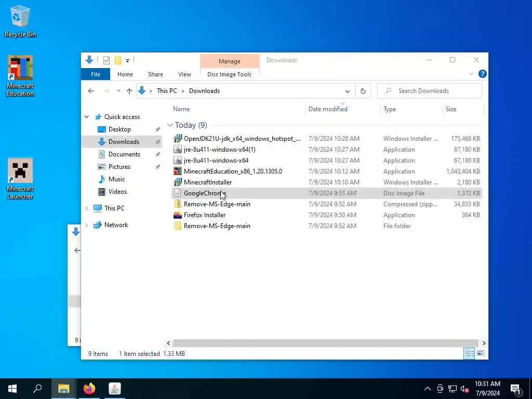Select the Remove-MS-Edge-main folder icon
Viewport: 532px width, 399px height.
point(178,225)
